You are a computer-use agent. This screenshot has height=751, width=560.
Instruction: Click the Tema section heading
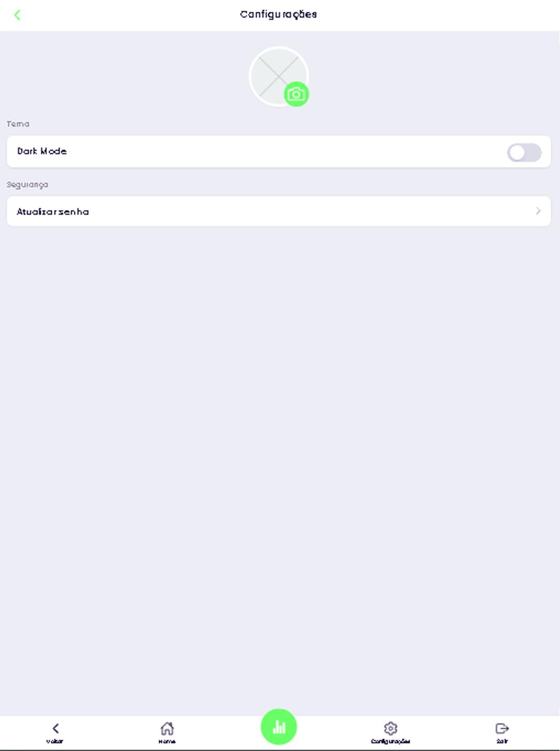[18, 124]
